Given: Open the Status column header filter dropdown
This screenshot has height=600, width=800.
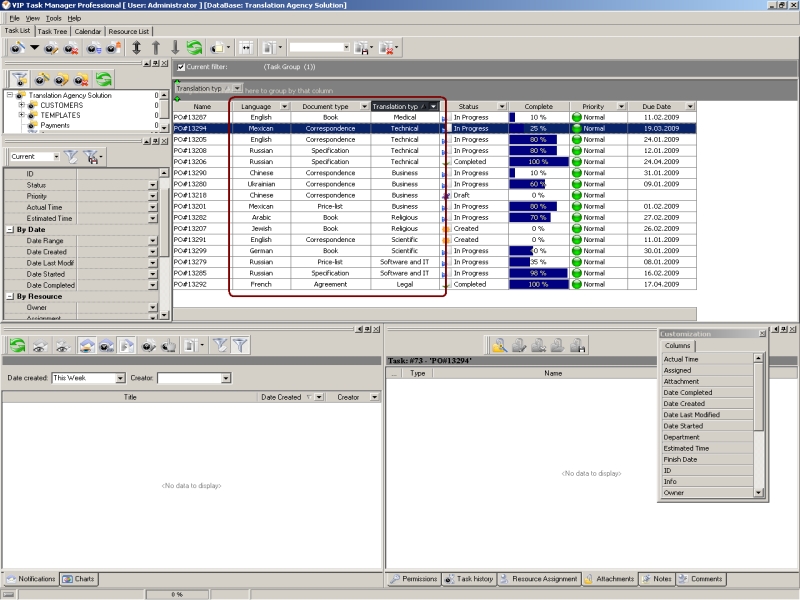Looking at the screenshot, I should pos(502,107).
